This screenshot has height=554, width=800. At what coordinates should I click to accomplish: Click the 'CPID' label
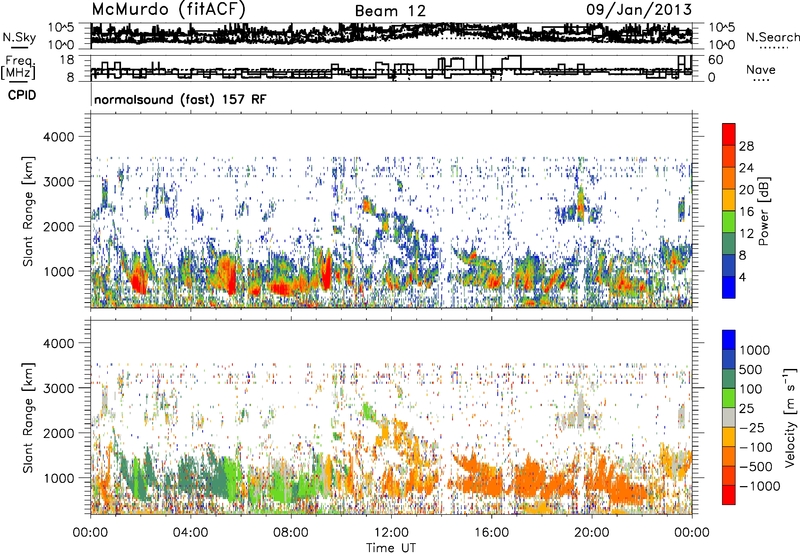tap(22, 95)
